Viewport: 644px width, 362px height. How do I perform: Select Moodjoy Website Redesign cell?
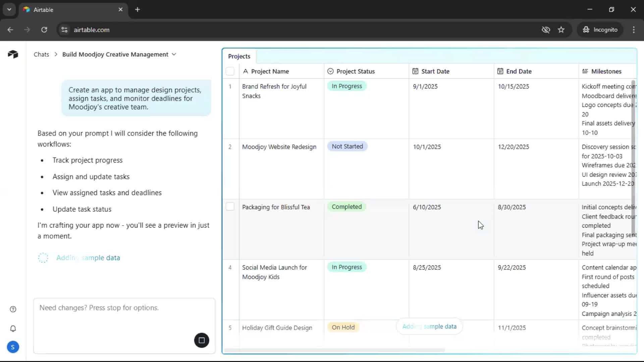282,169
